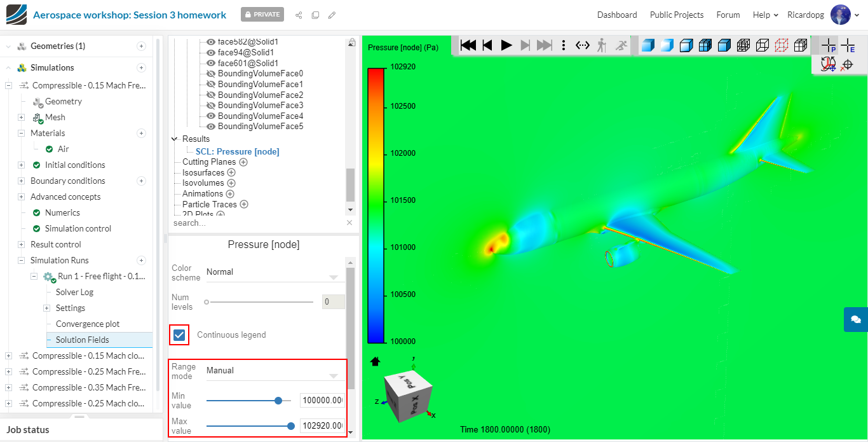Step back one frame

(x=487, y=45)
